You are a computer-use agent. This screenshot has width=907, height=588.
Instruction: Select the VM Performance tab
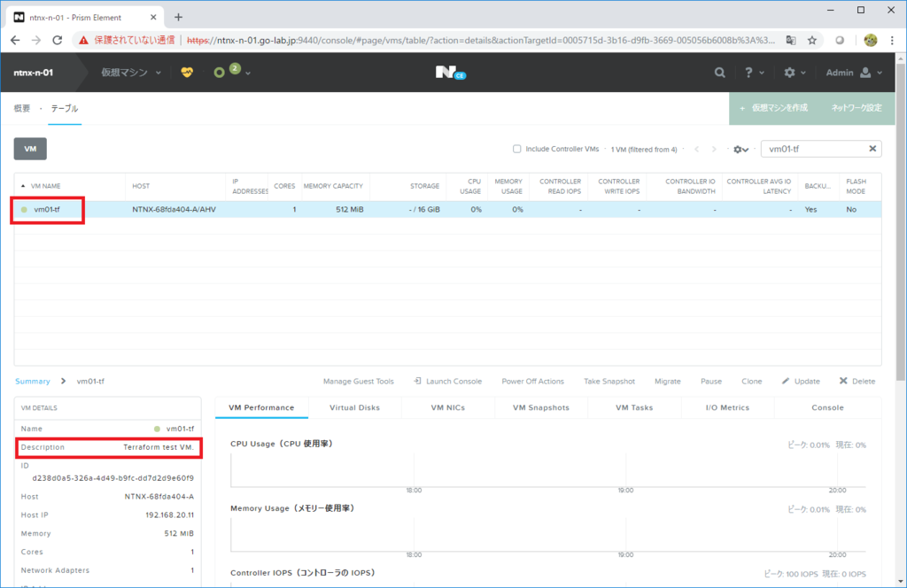(x=261, y=407)
